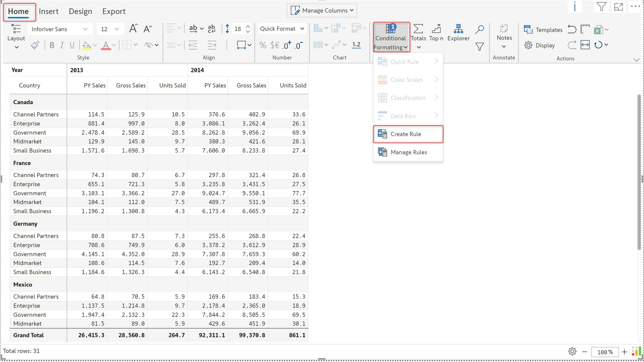Increase font size with large A icon
644x362 pixels.
click(133, 29)
